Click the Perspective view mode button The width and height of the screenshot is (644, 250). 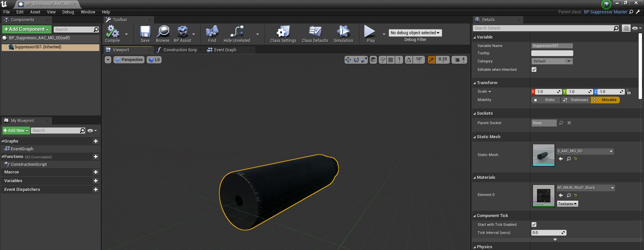[129, 60]
